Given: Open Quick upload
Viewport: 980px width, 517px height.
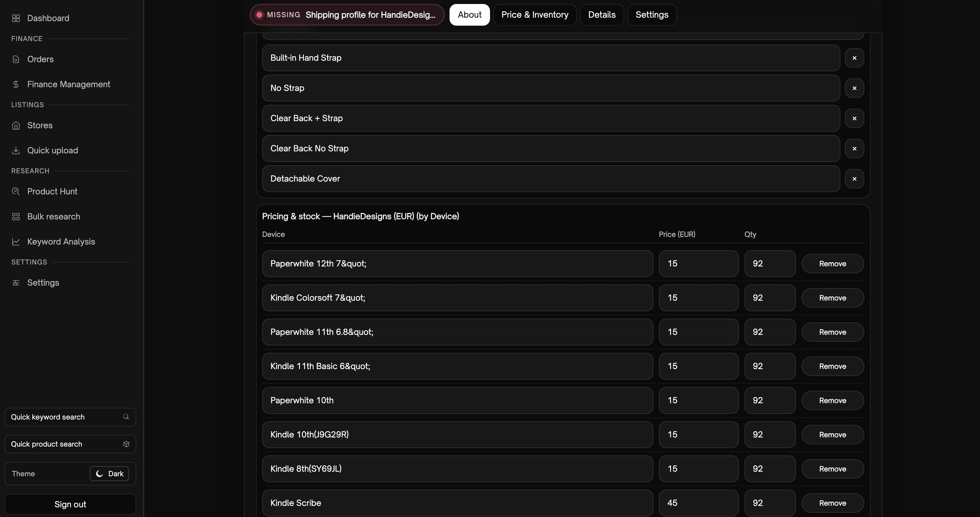Looking at the screenshot, I should pos(52,150).
